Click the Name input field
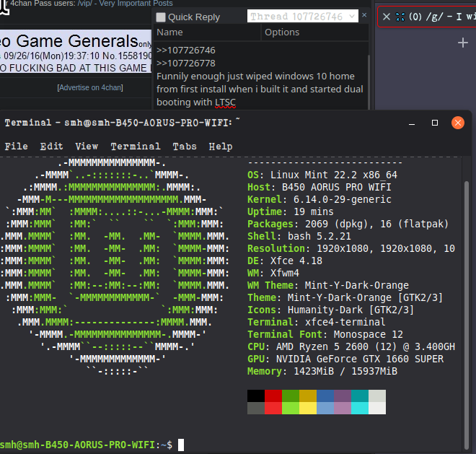The height and width of the screenshot is (454, 476). pos(207,32)
